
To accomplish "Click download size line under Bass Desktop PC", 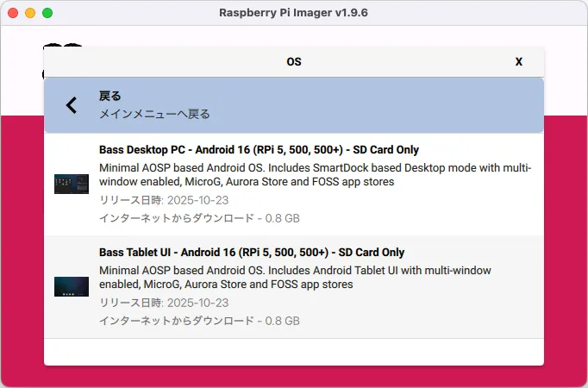I will point(199,218).
